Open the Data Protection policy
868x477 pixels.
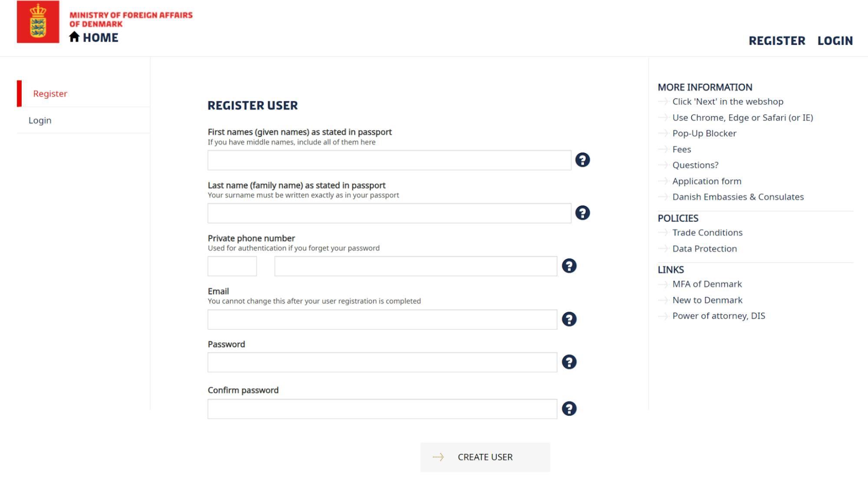click(704, 248)
